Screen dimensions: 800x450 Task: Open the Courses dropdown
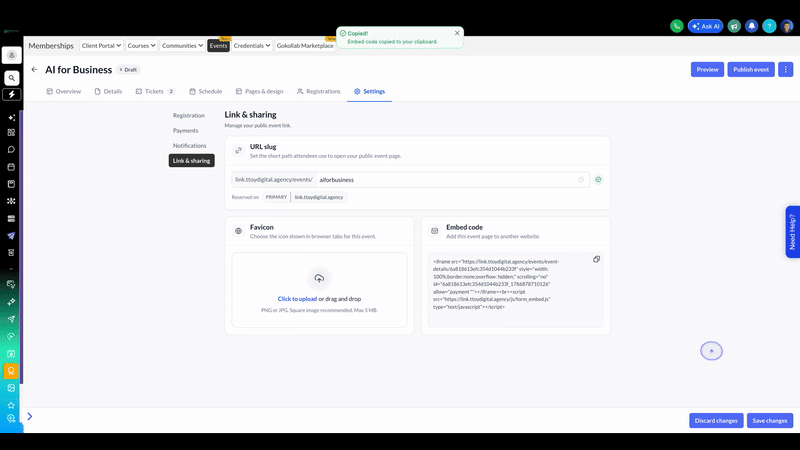coord(141,45)
